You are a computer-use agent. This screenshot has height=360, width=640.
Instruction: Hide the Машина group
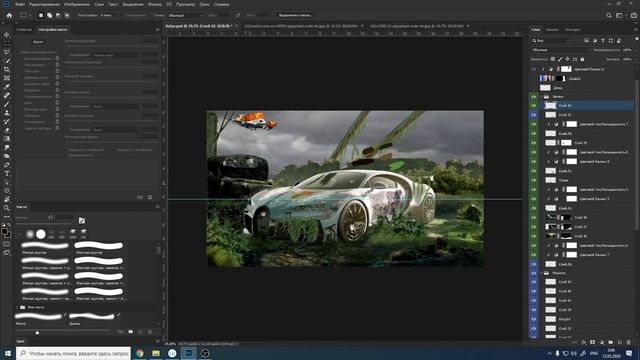point(533,273)
